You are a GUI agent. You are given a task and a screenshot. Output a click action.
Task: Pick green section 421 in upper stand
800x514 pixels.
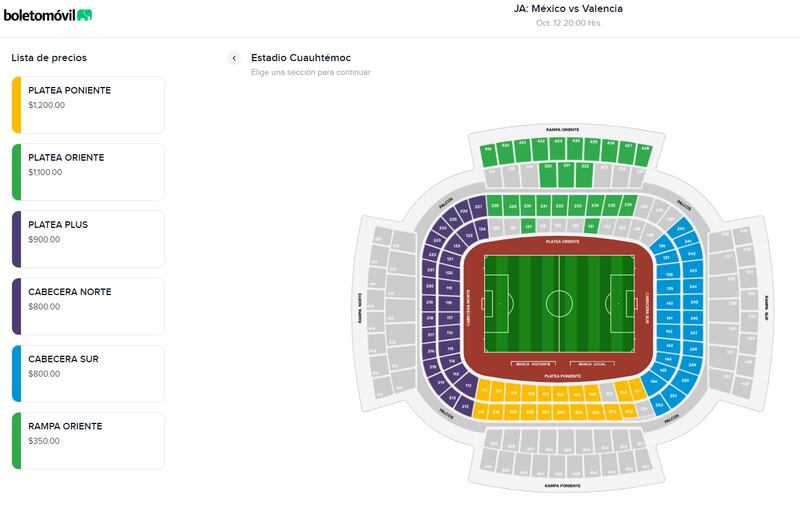523,144
